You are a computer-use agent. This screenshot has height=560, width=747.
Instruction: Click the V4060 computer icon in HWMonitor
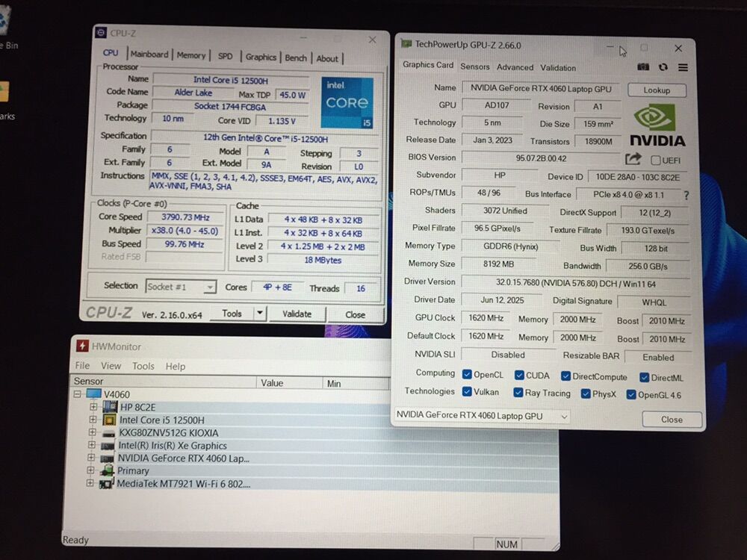tap(93, 394)
